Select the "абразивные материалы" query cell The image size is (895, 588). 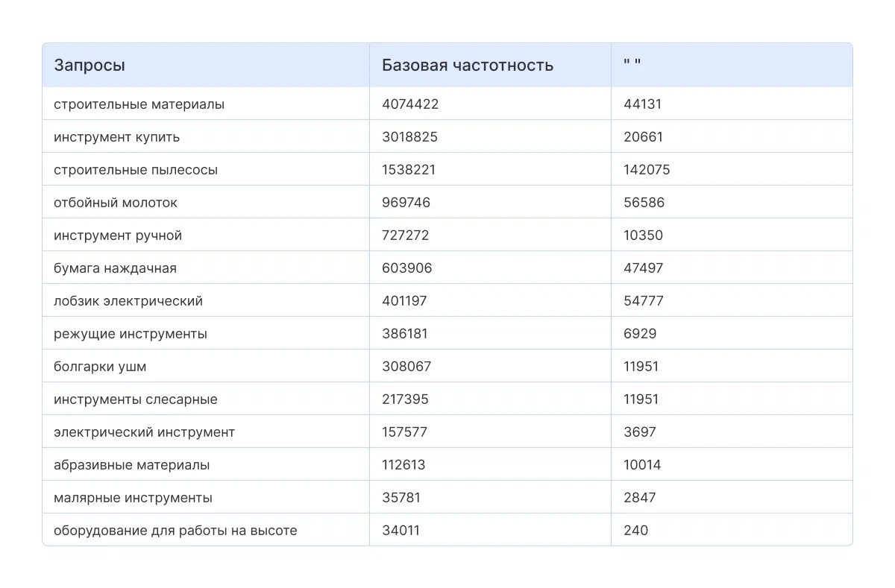tap(131, 465)
